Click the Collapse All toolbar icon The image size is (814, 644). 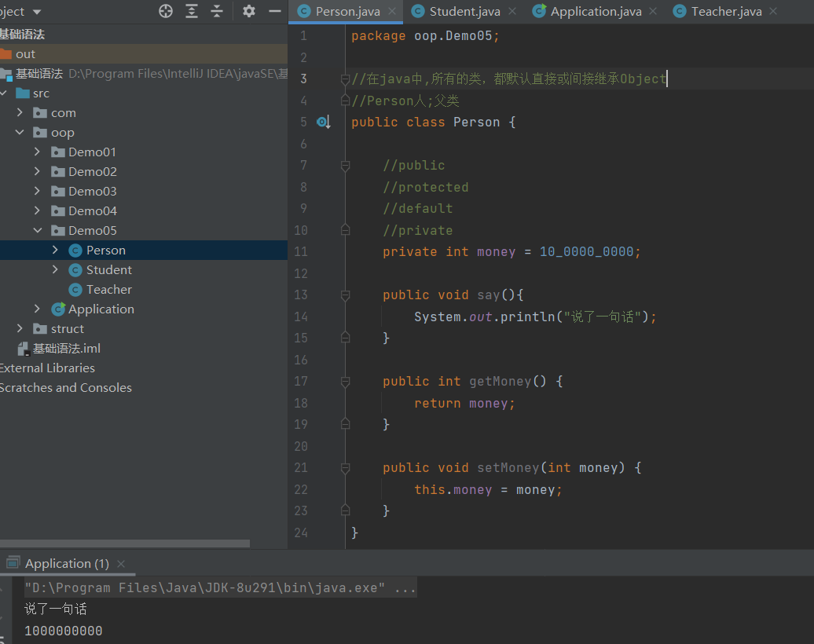tap(217, 11)
